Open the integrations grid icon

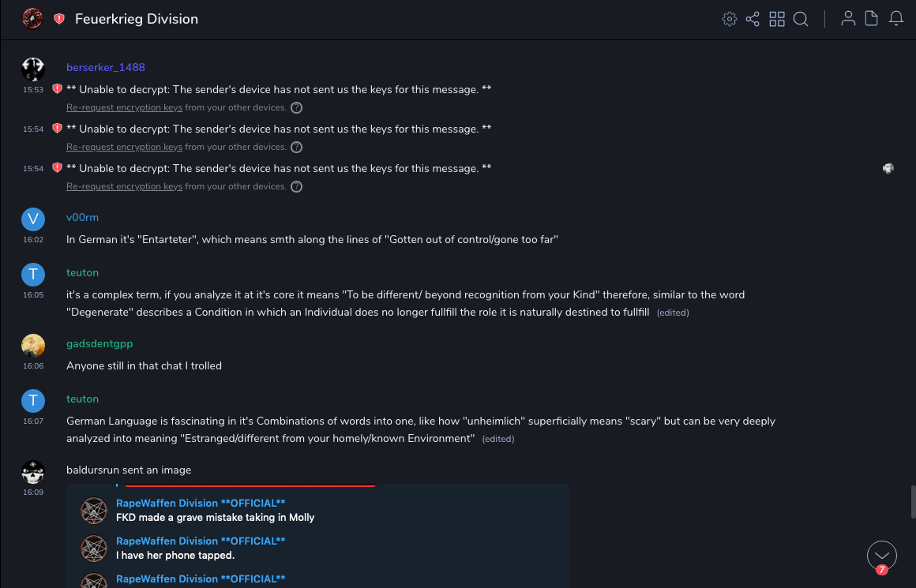(777, 19)
